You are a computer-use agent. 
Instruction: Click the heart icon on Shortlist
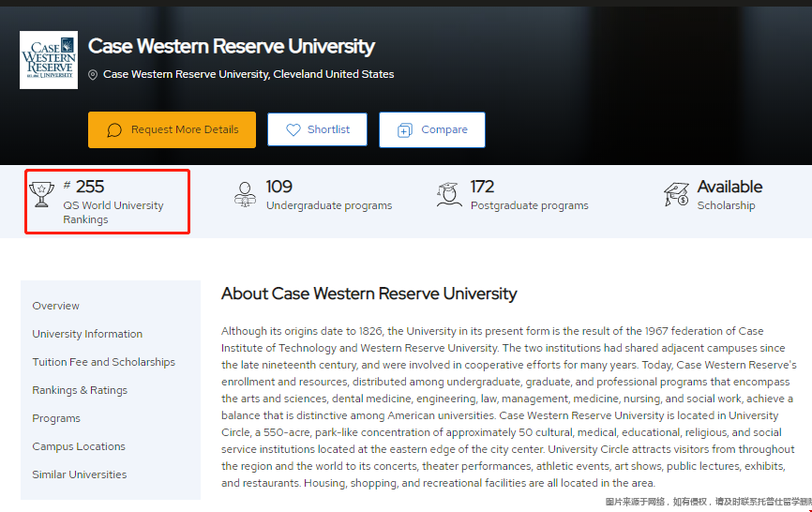[293, 130]
